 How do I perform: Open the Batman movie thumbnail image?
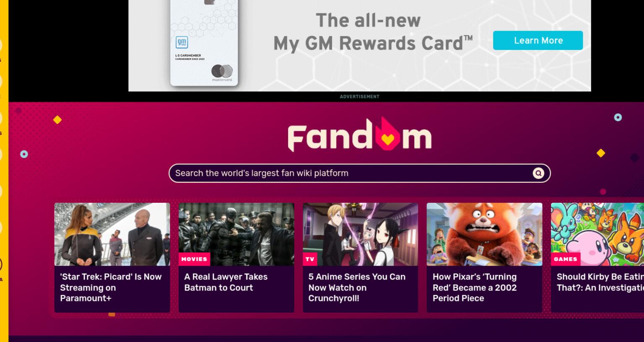(236, 234)
